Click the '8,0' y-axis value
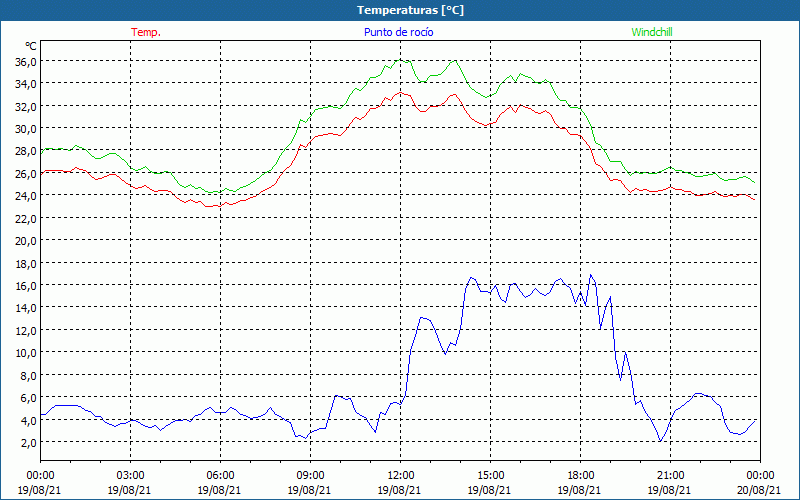Viewport: 800px width, 500px height. (28, 376)
